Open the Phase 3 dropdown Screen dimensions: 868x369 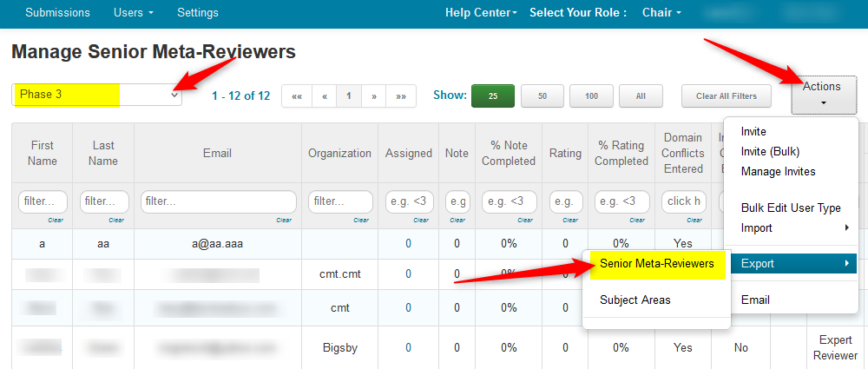97,95
